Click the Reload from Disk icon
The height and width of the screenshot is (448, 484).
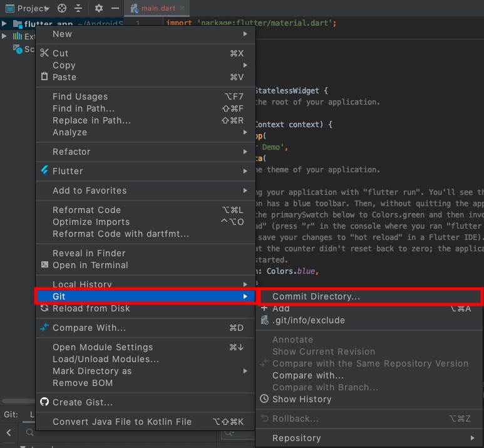pyautogui.click(x=44, y=308)
